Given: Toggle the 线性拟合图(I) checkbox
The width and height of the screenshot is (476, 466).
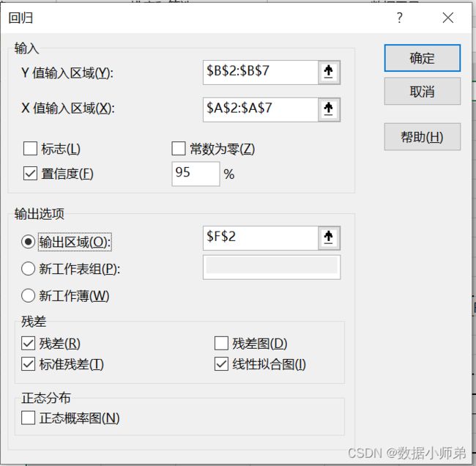Looking at the screenshot, I should pyautogui.click(x=221, y=364).
